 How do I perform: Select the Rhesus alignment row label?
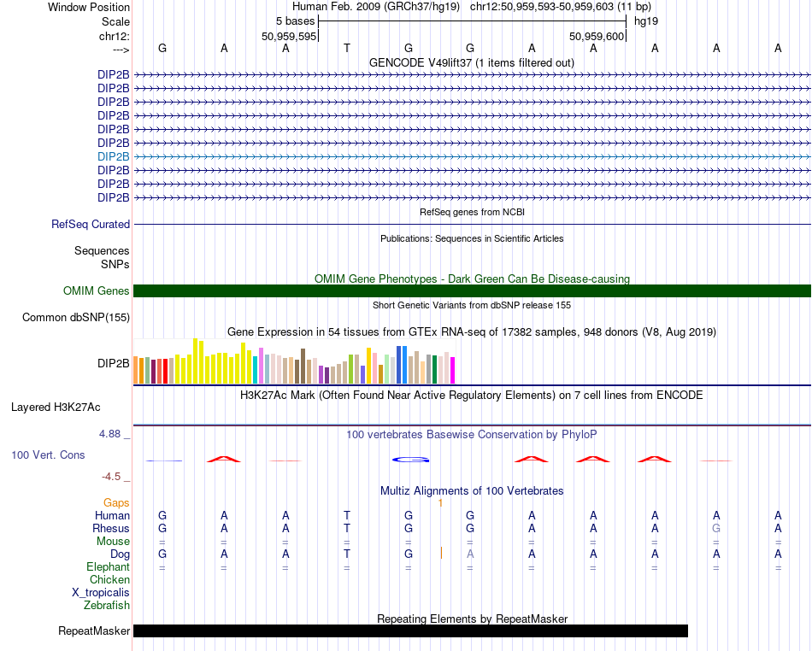111,528
